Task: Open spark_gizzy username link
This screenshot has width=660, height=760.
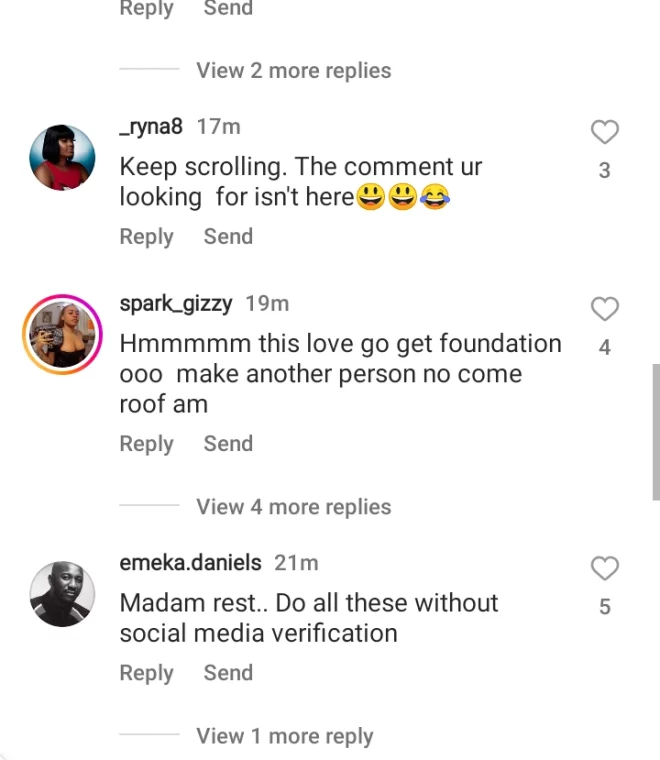Action: (x=177, y=304)
